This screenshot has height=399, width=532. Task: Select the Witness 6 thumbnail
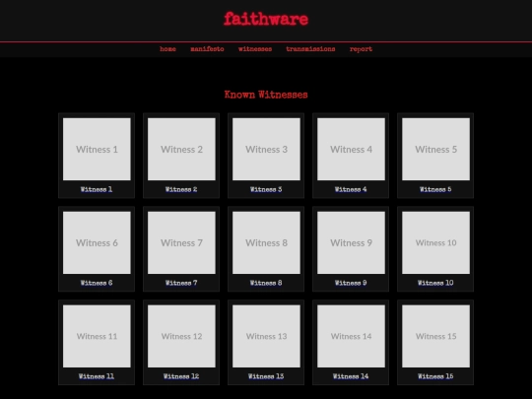coord(97,242)
